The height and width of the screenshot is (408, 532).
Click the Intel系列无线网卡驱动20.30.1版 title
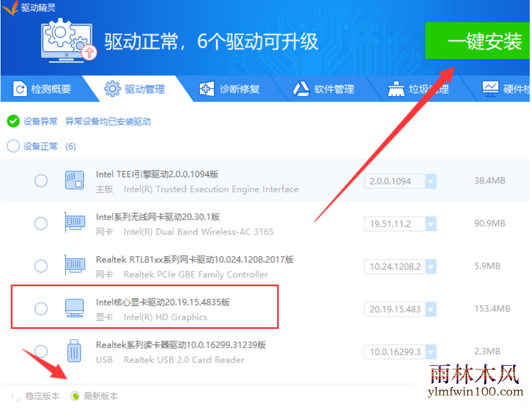click(158, 217)
